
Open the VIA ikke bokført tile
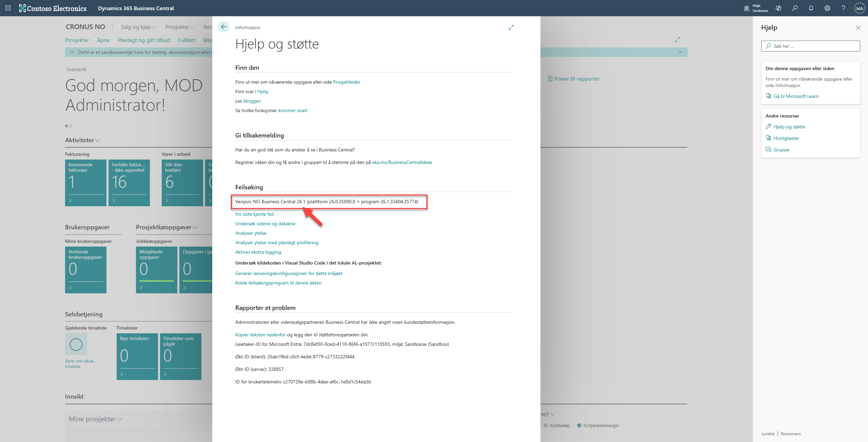pyautogui.click(x=182, y=183)
